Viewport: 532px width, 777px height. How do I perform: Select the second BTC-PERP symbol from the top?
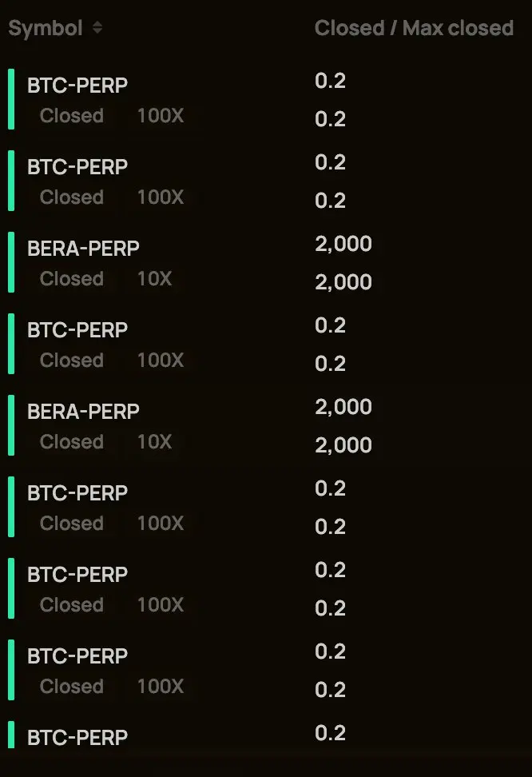[x=77, y=167]
